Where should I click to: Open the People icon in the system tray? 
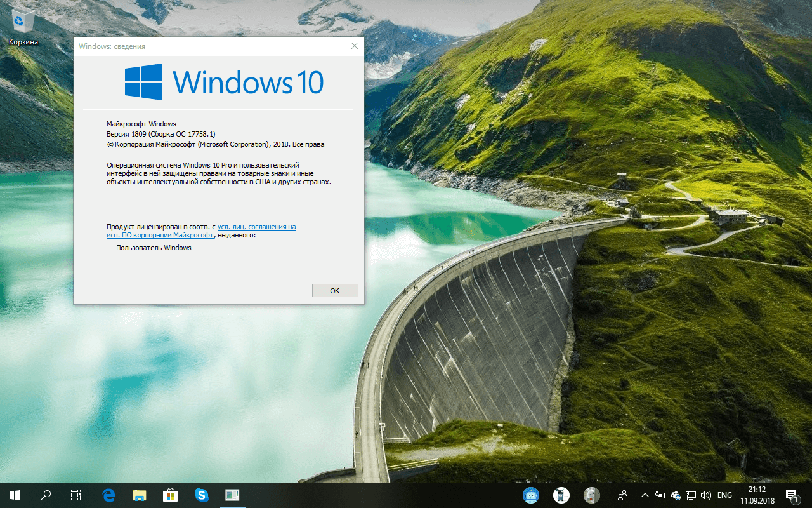622,495
